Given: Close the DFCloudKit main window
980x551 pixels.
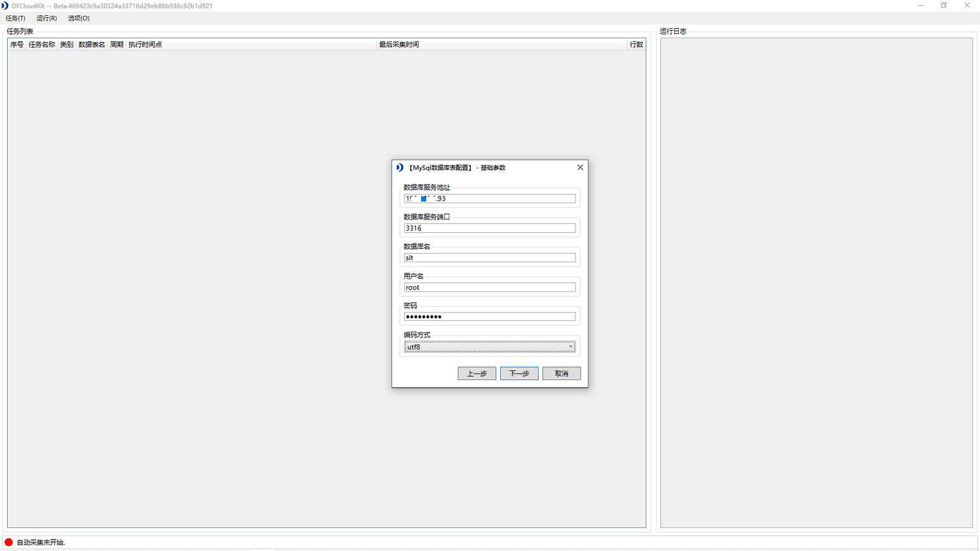Looking at the screenshot, I should point(967,6).
